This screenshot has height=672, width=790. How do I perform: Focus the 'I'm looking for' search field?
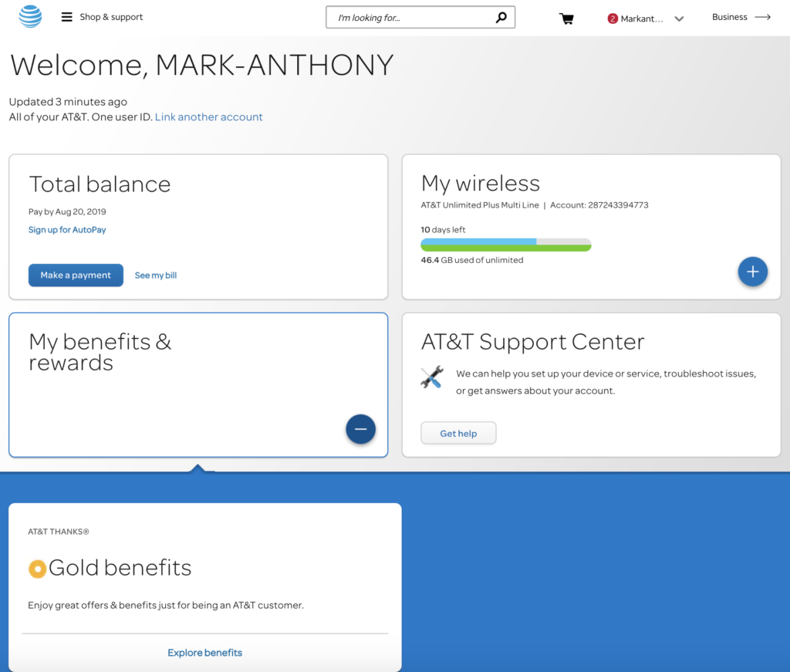tap(420, 17)
